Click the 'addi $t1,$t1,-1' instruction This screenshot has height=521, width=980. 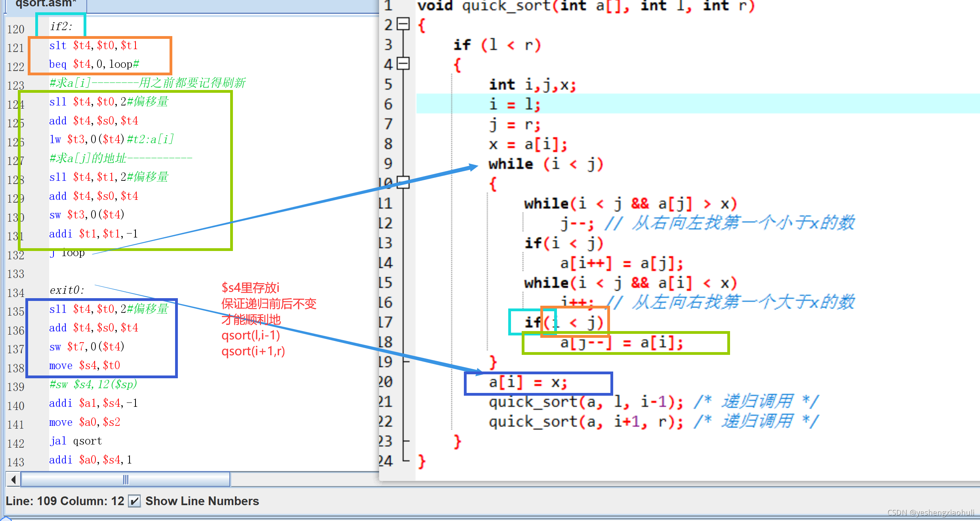click(93, 234)
